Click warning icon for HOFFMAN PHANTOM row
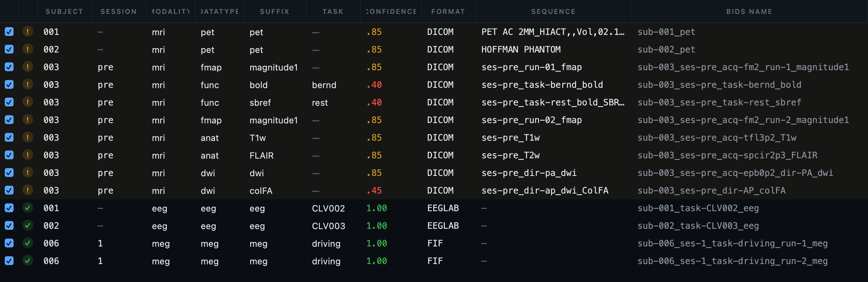 (27, 49)
